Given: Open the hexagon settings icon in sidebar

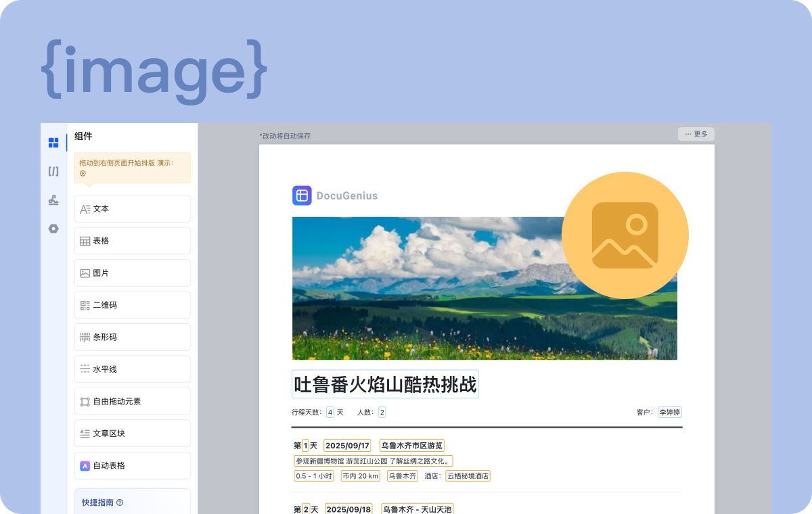Looking at the screenshot, I should coord(53,229).
